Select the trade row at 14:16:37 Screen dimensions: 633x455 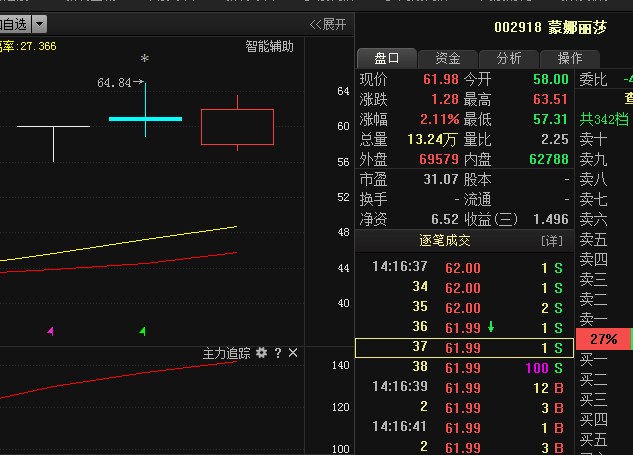tap(464, 267)
